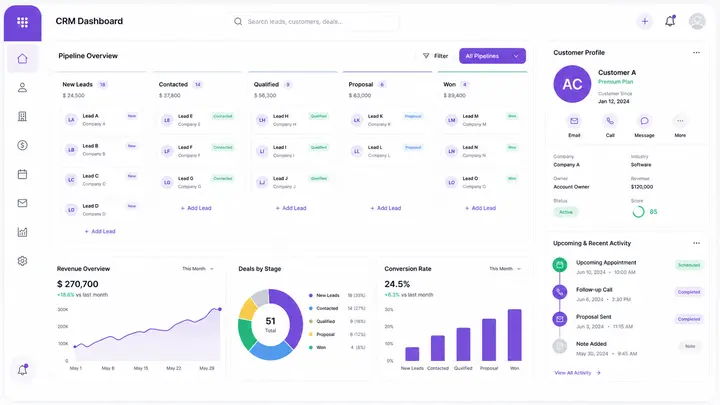Go to Home in the sidebar
The width and height of the screenshot is (720, 405).
click(x=22, y=59)
